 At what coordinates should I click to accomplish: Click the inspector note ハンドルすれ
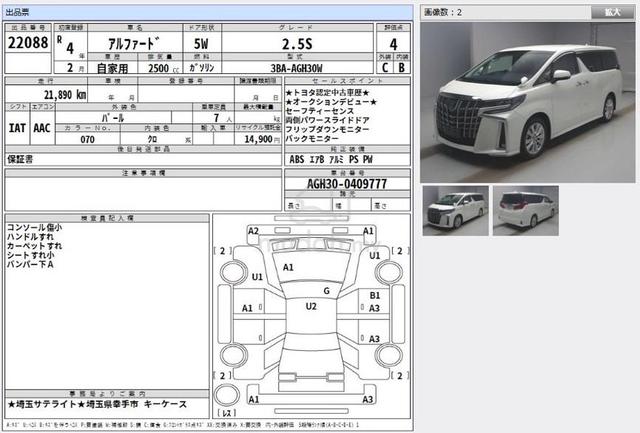point(30,237)
